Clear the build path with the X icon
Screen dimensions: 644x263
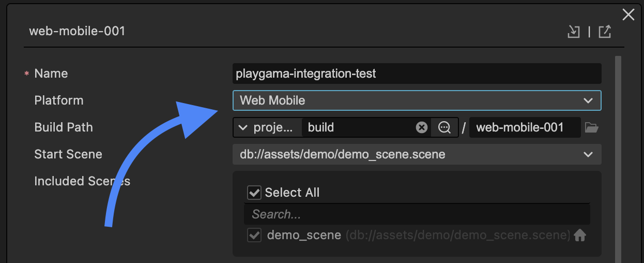coord(422,127)
